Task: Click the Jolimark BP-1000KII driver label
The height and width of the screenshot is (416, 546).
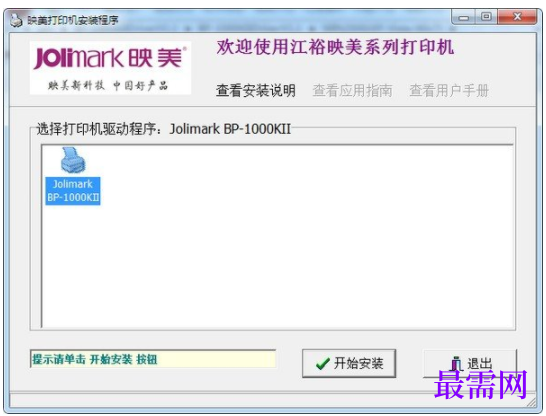Action: [x=73, y=191]
